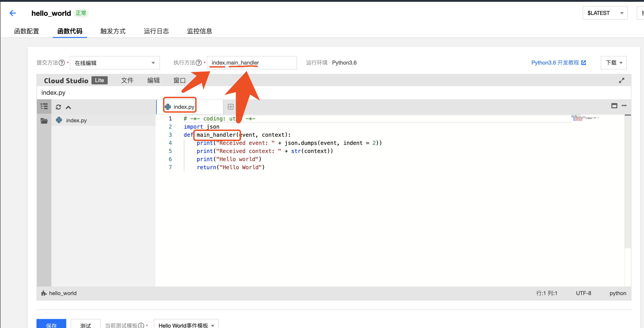Open a new editor tab with the plus icon

pos(230,106)
